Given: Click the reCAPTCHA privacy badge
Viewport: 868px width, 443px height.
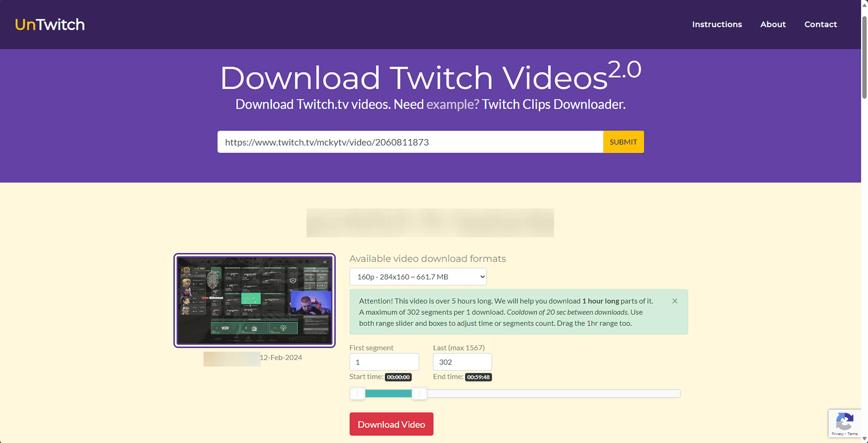Looking at the screenshot, I should [845, 423].
